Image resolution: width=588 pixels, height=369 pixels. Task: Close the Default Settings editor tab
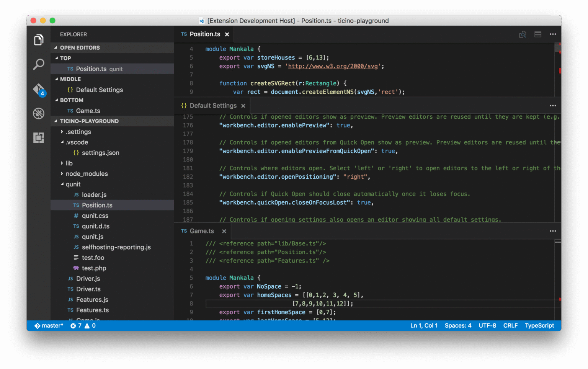coord(243,106)
